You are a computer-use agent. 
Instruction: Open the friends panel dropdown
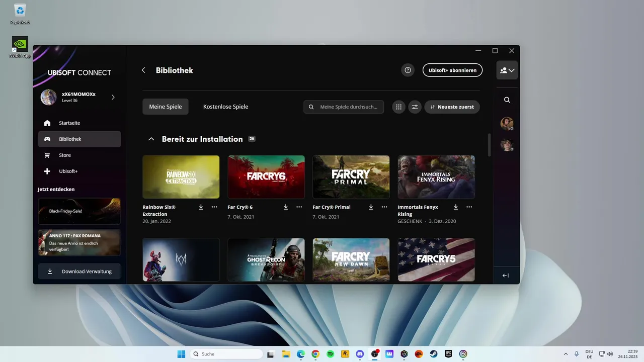pos(507,70)
